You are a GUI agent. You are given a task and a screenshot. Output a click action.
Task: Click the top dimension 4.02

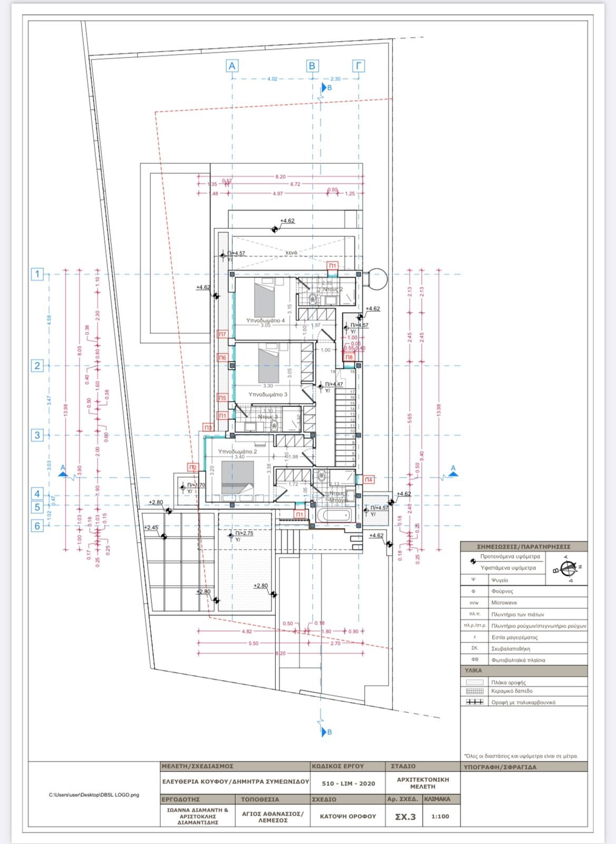tap(272, 79)
